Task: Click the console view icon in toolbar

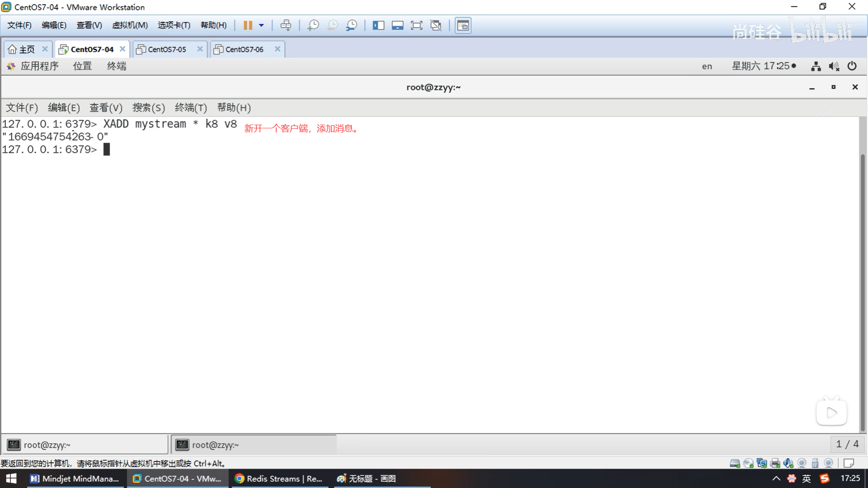Action: (x=463, y=25)
